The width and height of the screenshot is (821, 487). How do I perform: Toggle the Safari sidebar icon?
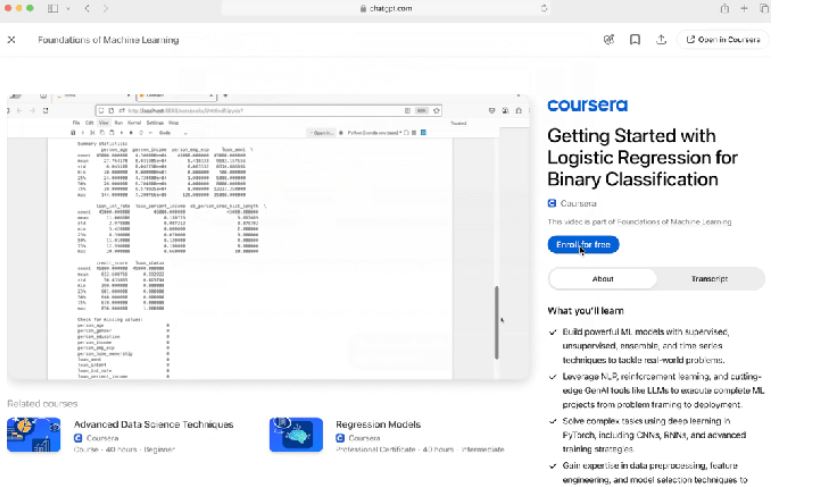[53, 8]
